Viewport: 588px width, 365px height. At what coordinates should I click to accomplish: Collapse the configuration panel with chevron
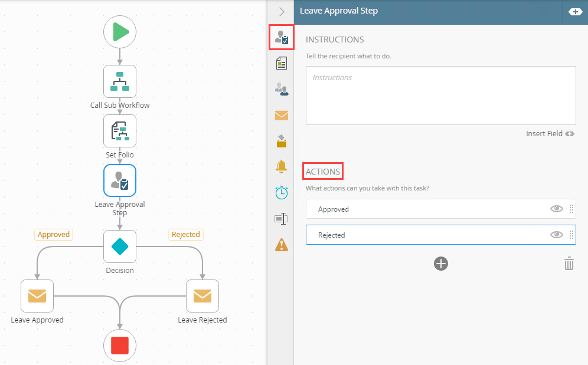point(282,12)
